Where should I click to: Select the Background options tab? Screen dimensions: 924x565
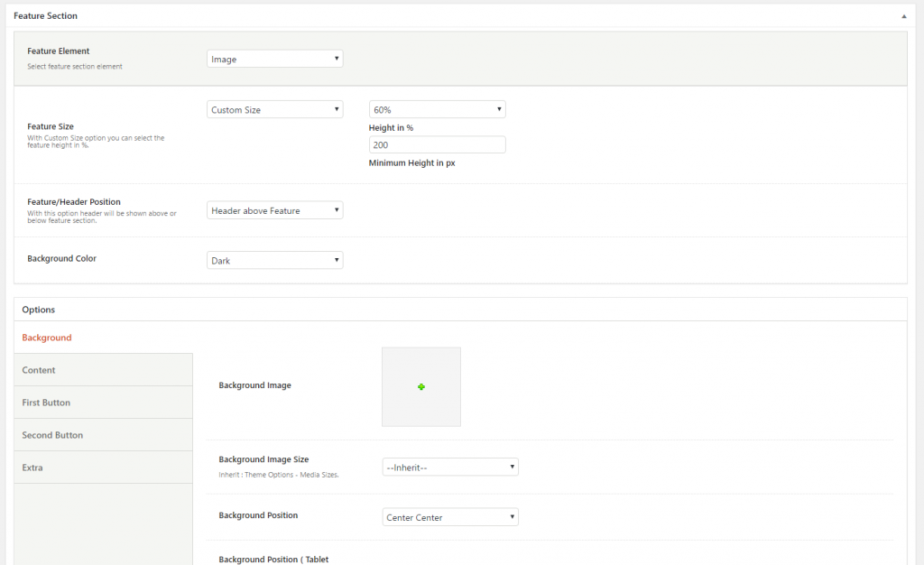tap(47, 338)
